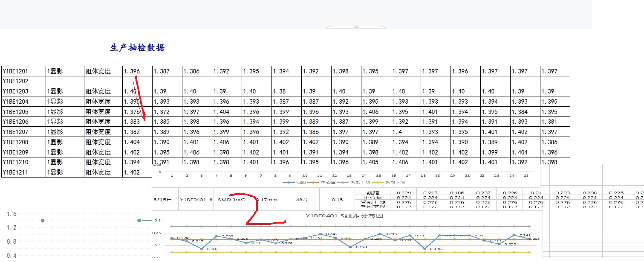The width and height of the screenshot is (644, 262).
Task: Select value 1.406 in row Y1BE1208
Action: (221, 142)
